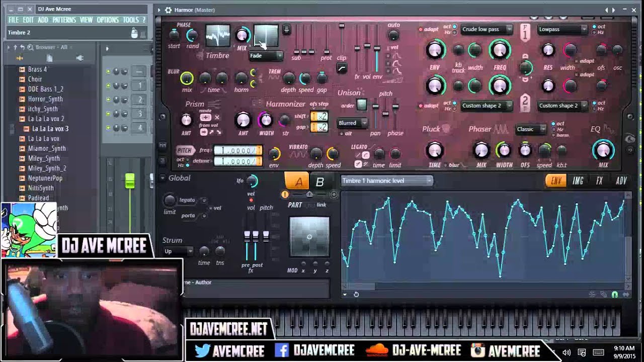Open Timbre 1 harmonic level target dropdown
Viewport: 644px width, 362px height.
(386, 180)
